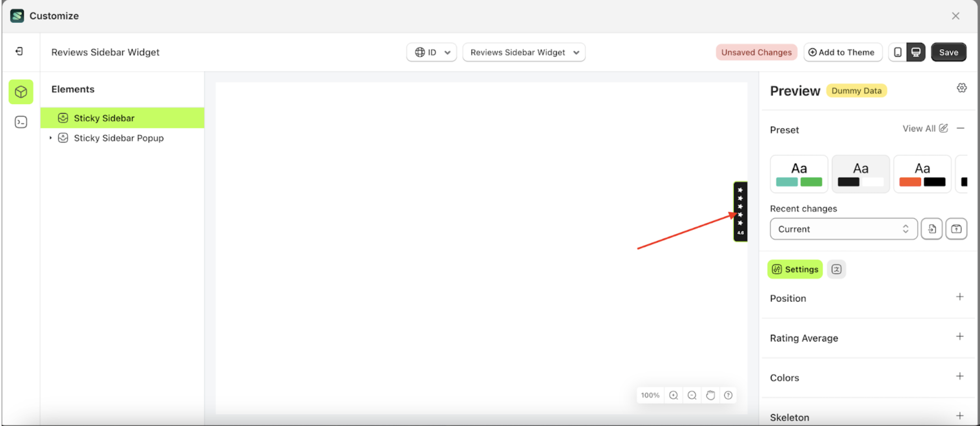This screenshot has width=980, height=426.
Task: Click the Add to Theme button
Action: pyautogui.click(x=843, y=52)
